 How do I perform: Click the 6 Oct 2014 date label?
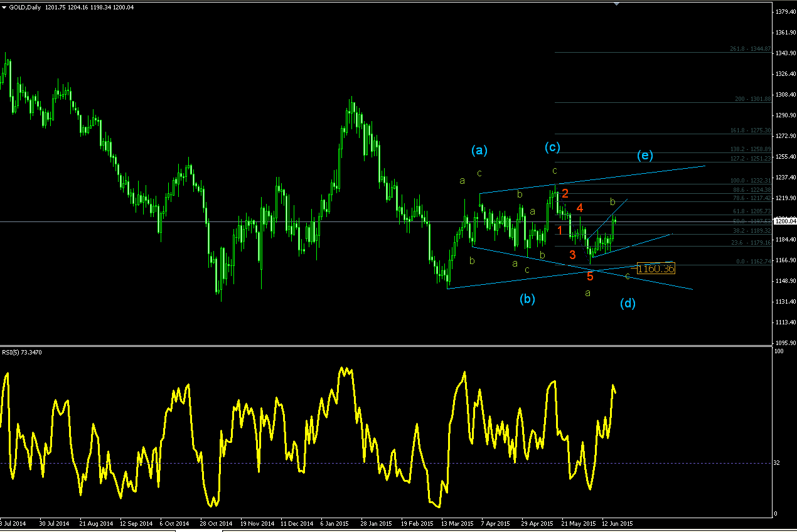(174, 523)
